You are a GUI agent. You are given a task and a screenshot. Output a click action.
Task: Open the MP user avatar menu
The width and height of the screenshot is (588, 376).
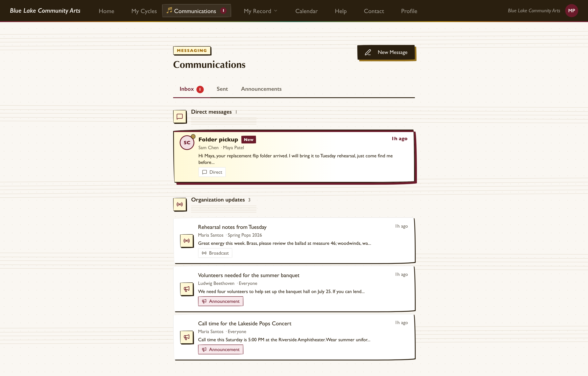(x=571, y=10)
